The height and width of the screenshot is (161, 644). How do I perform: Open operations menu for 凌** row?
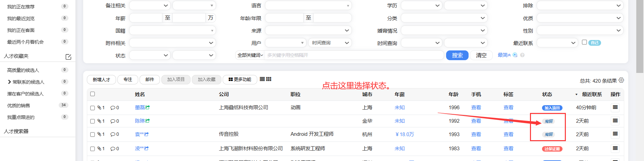[615, 148]
